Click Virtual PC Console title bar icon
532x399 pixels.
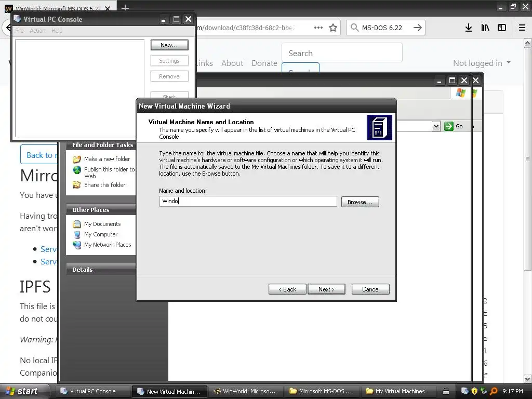click(x=17, y=19)
